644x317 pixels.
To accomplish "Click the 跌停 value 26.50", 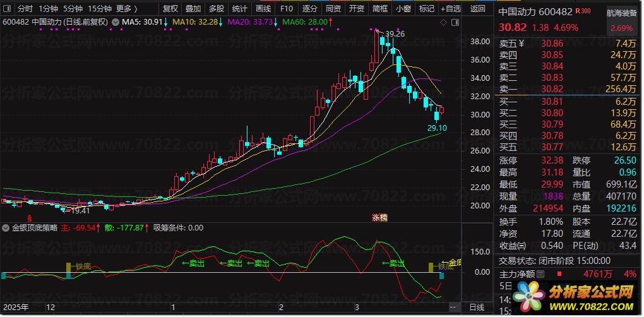I will click(626, 160).
